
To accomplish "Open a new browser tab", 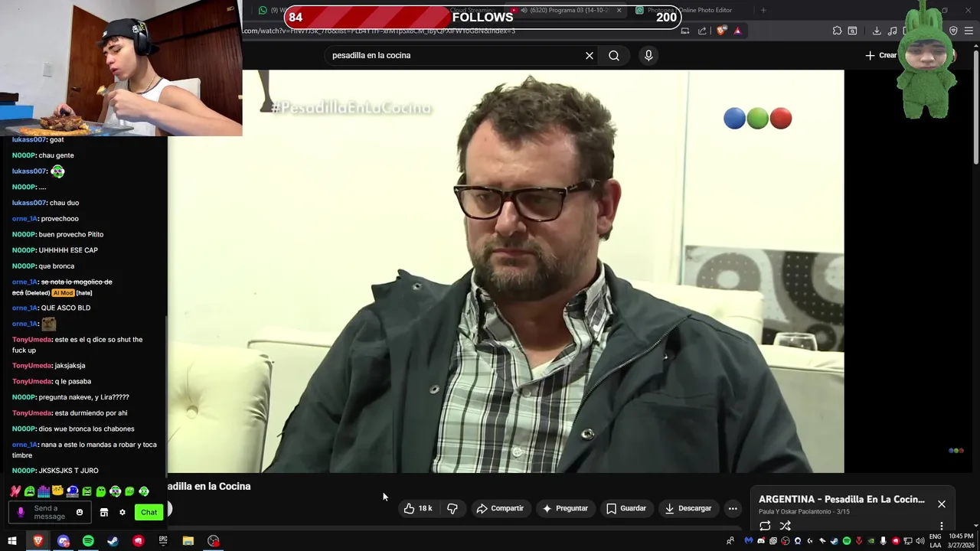I will pos(763,10).
